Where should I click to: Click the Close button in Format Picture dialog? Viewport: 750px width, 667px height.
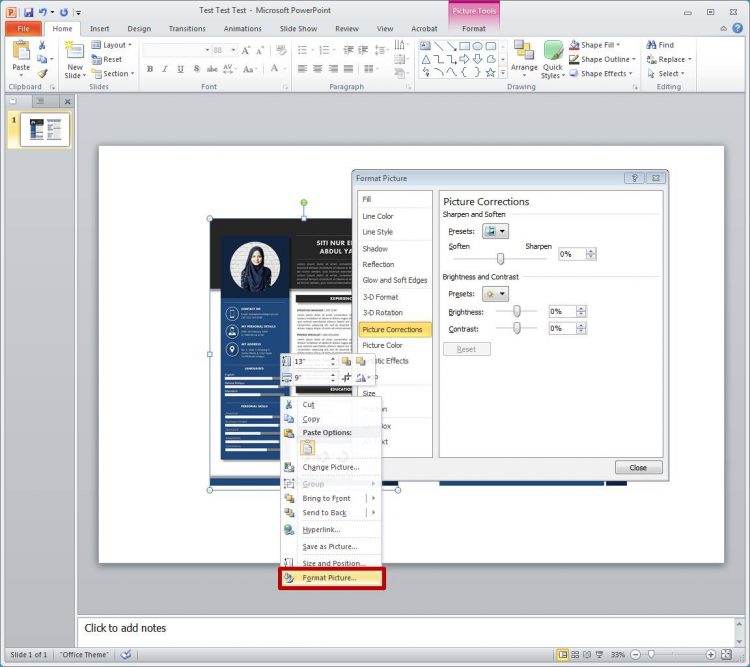638,467
